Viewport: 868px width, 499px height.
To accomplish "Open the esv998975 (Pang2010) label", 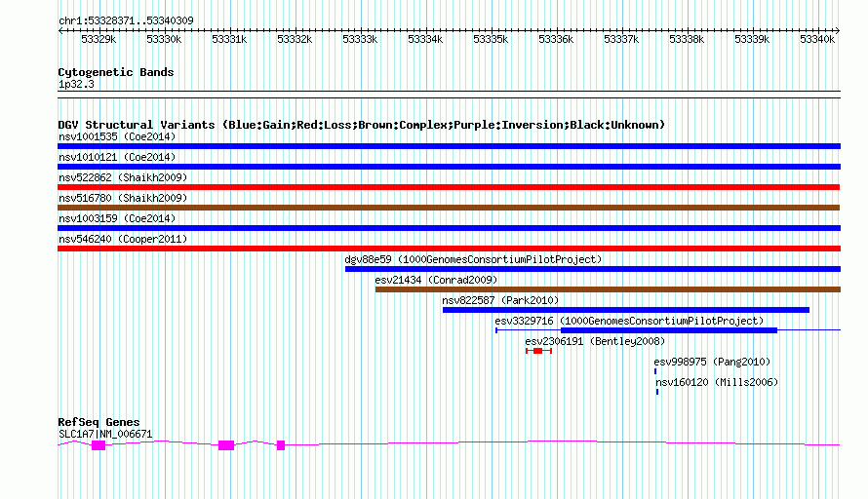I will click(712, 362).
